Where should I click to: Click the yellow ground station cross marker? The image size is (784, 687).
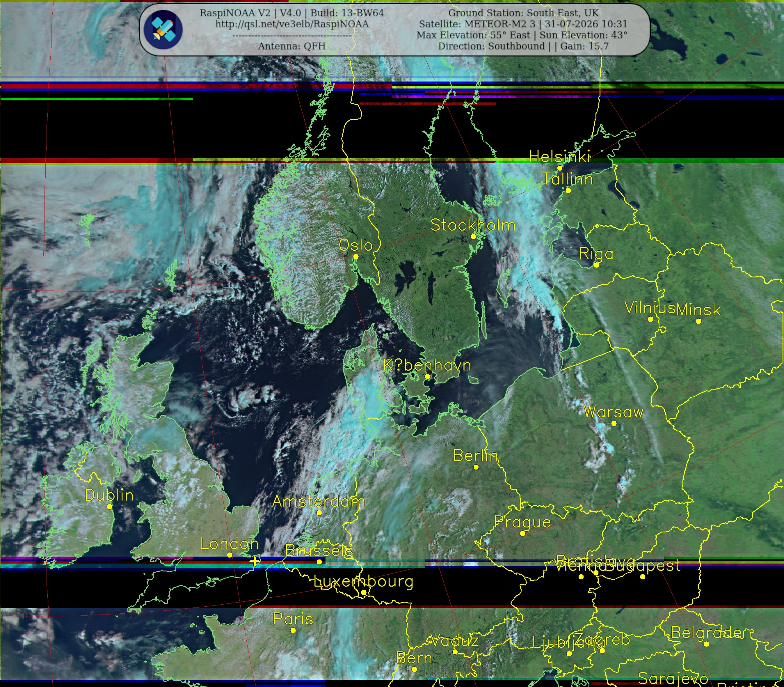point(255,562)
